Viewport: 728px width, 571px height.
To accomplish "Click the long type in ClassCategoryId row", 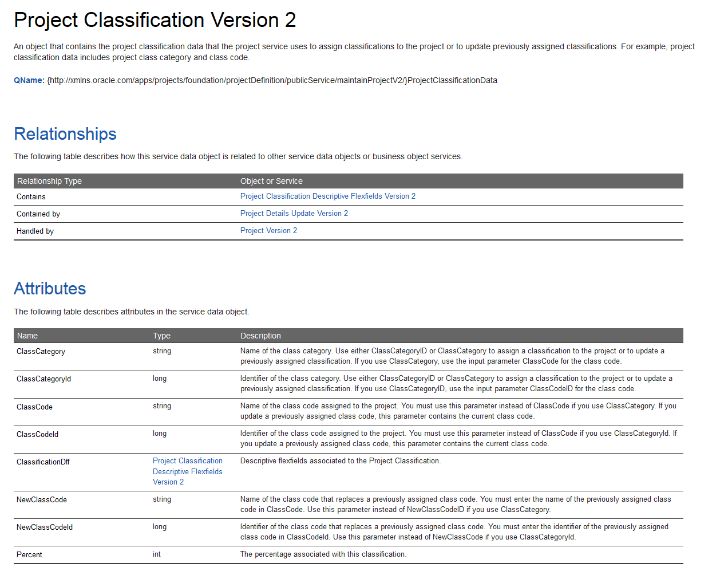I will (160, 379).
